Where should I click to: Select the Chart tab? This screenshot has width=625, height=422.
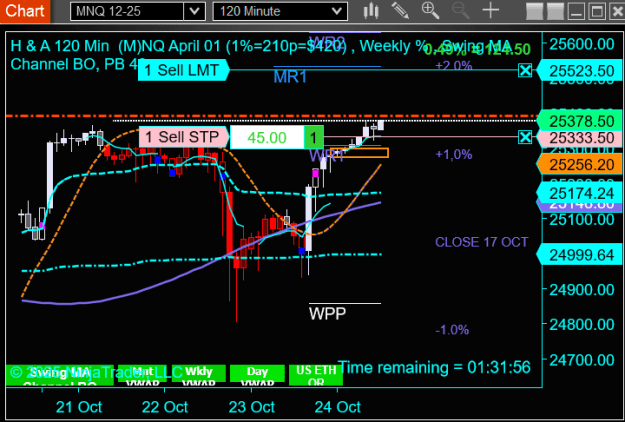pos(25,11)
